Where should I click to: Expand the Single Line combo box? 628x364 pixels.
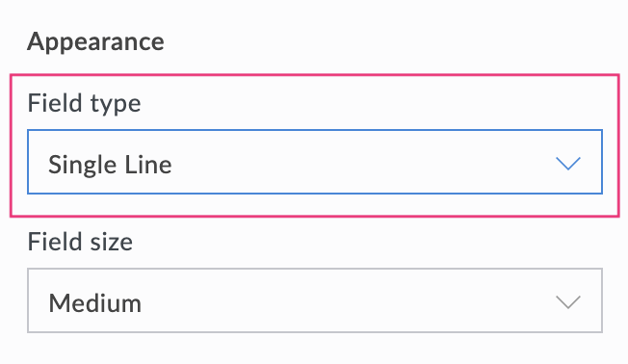315,162
